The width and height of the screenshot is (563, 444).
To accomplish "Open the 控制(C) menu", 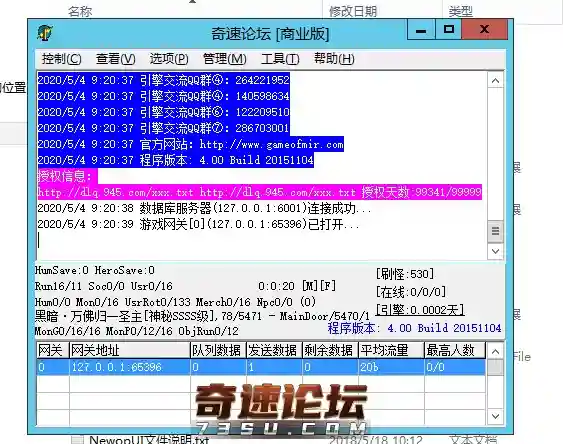I will (61, 59).
